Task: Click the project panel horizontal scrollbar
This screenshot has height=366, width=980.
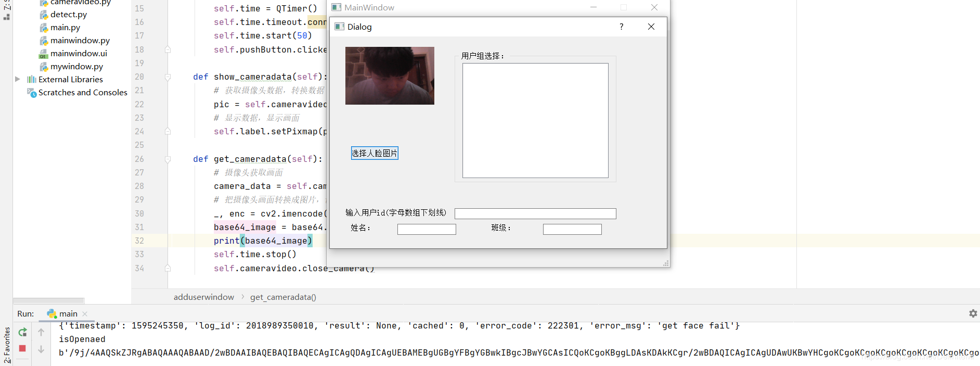Action: pyautogui.click(x=48, y=300)
